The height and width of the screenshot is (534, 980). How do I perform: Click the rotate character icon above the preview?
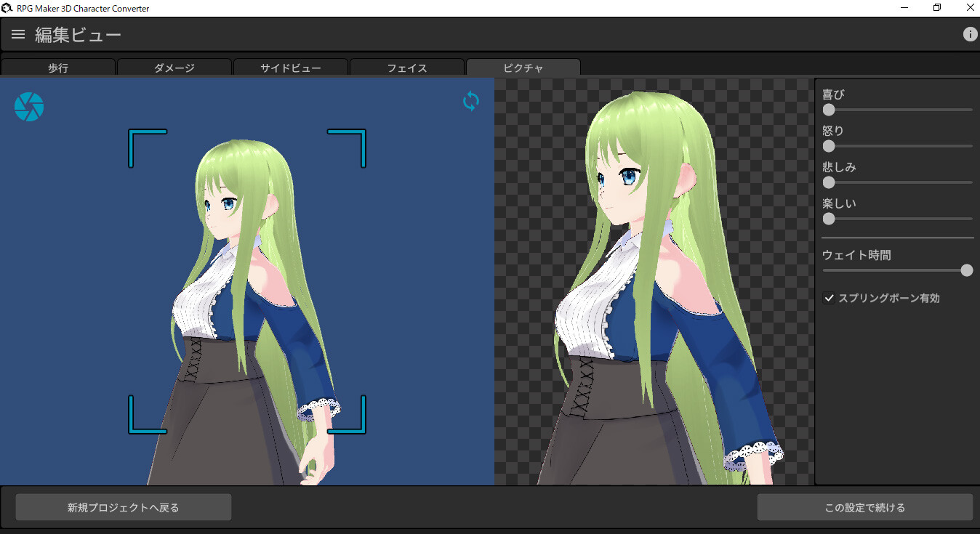click(x=470, y=101)
